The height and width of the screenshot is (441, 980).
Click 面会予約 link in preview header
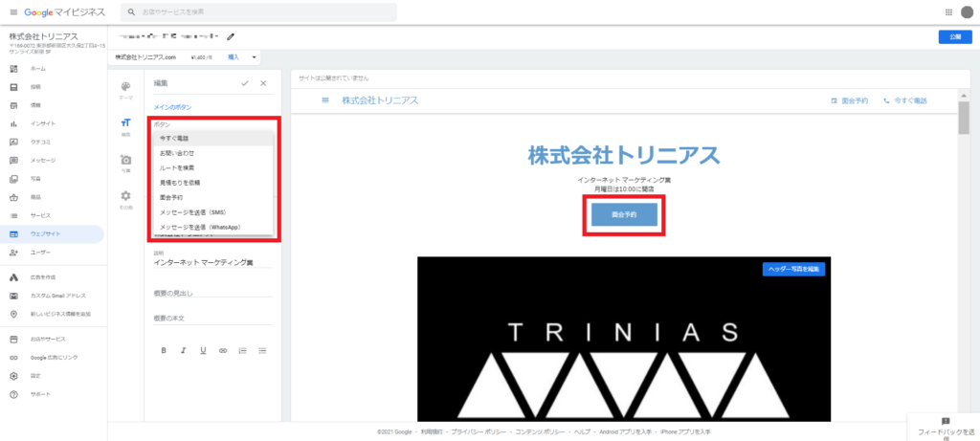pos(850,100)
